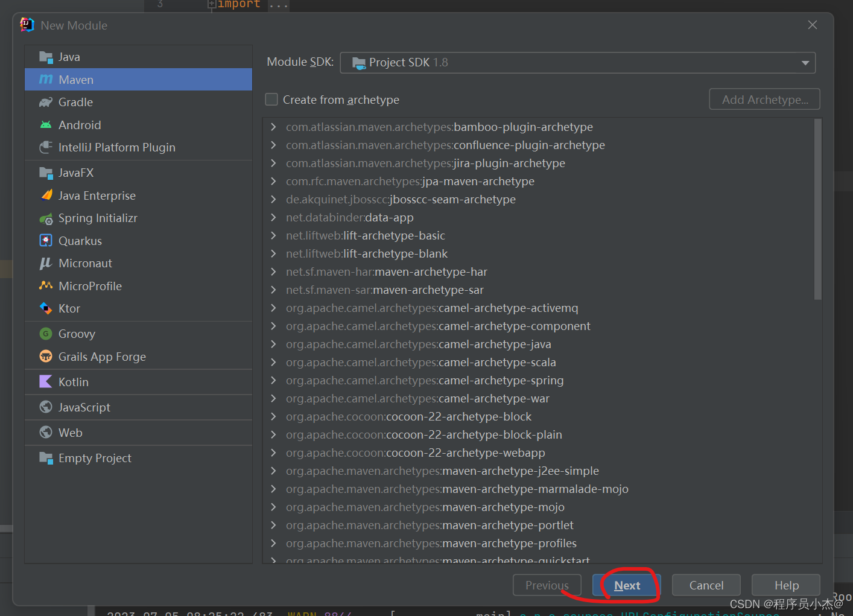
Task: Expand maven-archetype-mojo chevron
Action: click(x=273, y=507)
